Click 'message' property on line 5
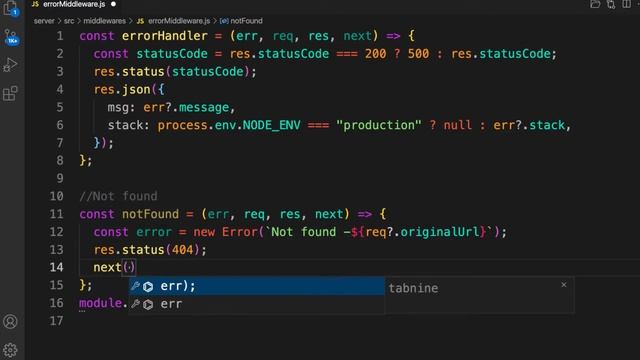This screenshot has height=360, width=640. [204, 107]
